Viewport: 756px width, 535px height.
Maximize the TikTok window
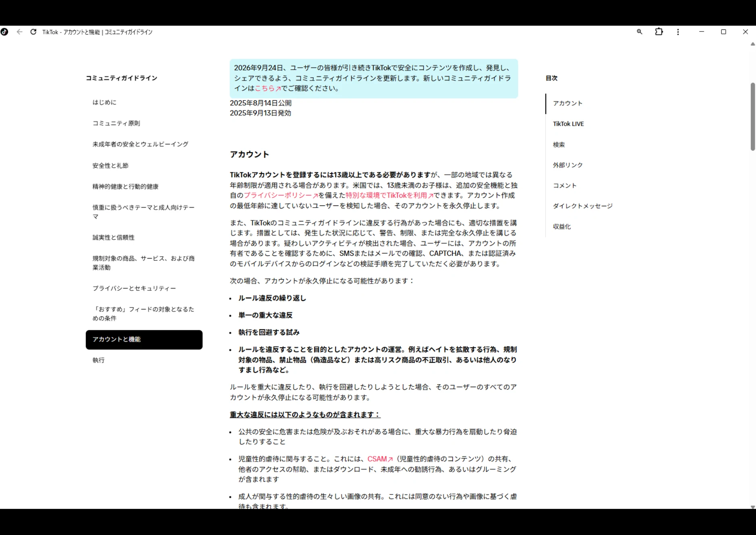coord(723,32)
